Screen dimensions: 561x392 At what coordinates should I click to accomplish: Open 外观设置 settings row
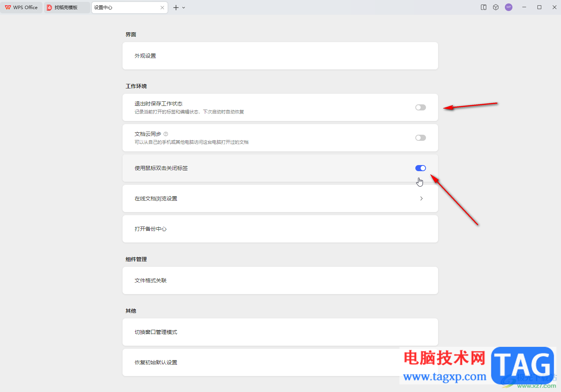(280, 56)
